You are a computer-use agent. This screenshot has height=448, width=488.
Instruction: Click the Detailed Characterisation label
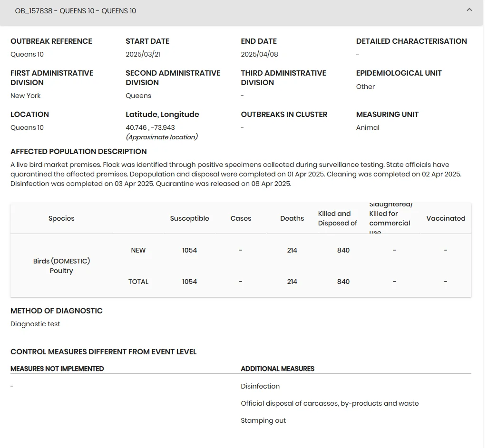coord(411,41)
